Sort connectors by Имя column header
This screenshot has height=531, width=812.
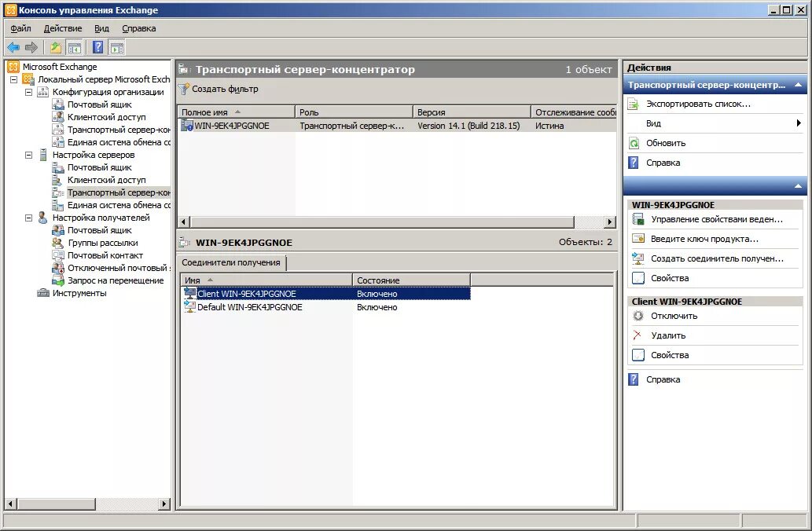[x=266, y=280]
